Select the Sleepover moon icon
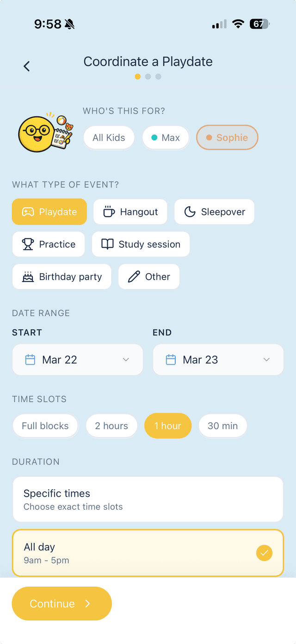 click(190, 212)
